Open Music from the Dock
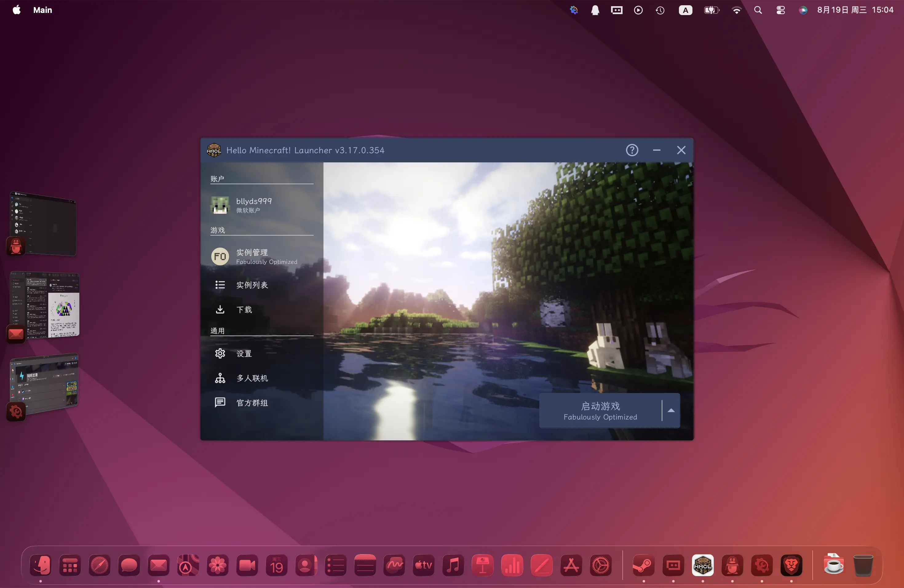904x588 pixels. pyautogui.click(x=453, y=565)
